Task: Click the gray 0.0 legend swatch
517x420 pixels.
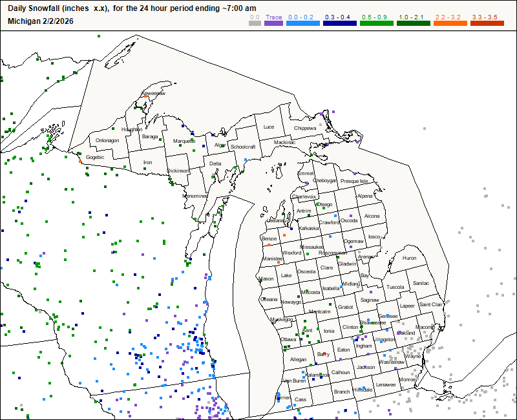Action: 255,23
